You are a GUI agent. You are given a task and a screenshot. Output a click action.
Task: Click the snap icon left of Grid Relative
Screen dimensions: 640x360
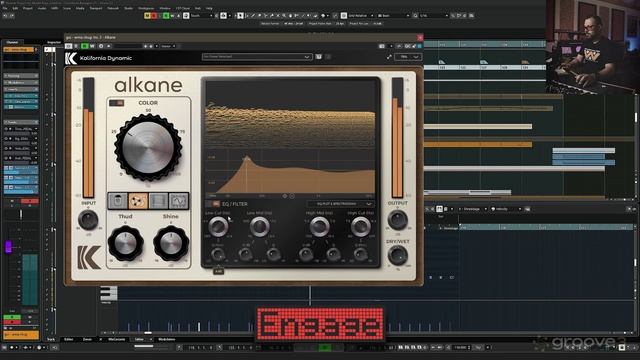(344, 16)
